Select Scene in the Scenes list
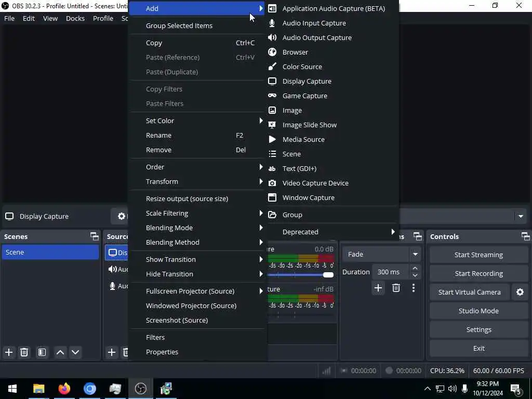The width and height of the screenshot is (532, 399). (x=50, y=252)
